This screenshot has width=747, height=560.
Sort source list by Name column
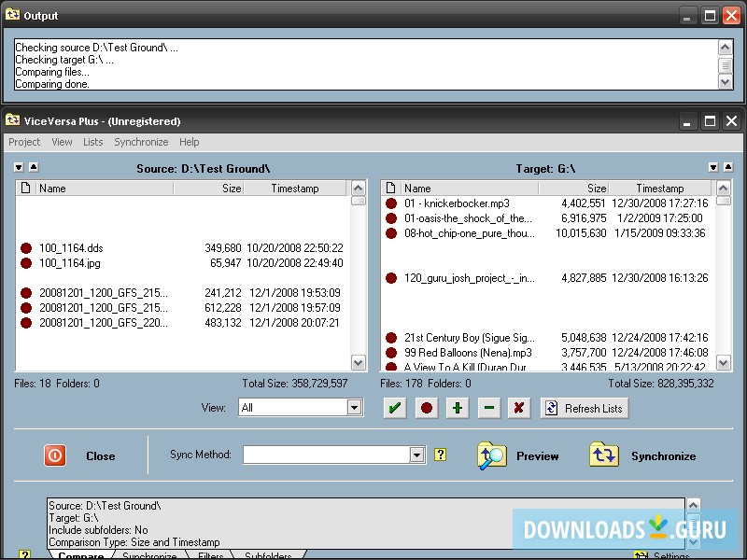pos(105,189)
